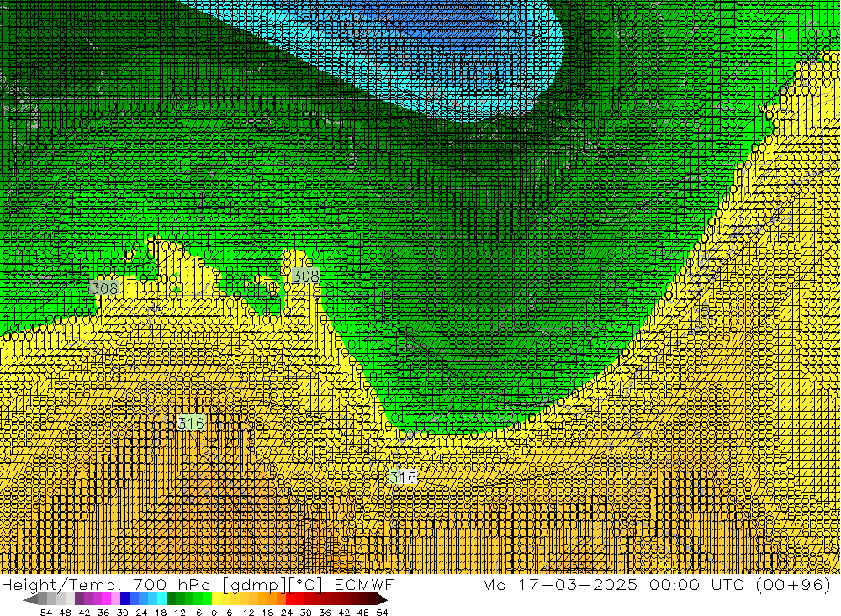Image resolution: width=841 pixels, height=616 pixels.
Task: Click the time '00:00' in the footer
Action: [674, 584]
